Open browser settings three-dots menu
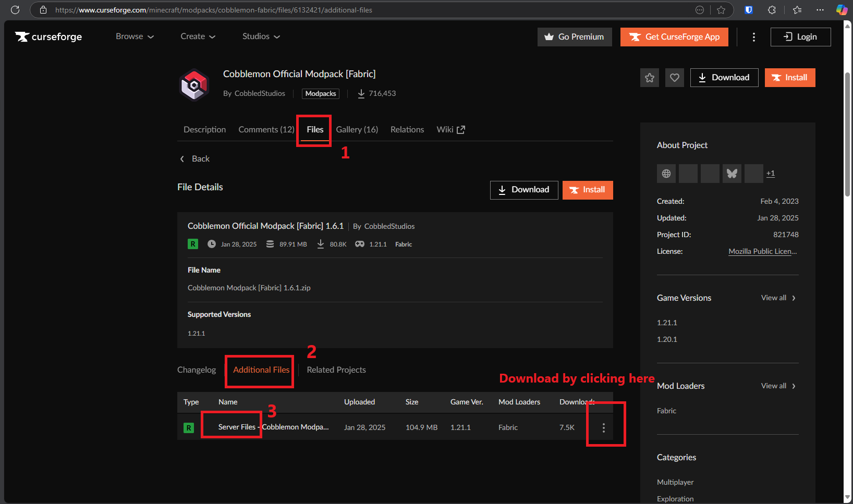853x504 pixels. (820, 10)
